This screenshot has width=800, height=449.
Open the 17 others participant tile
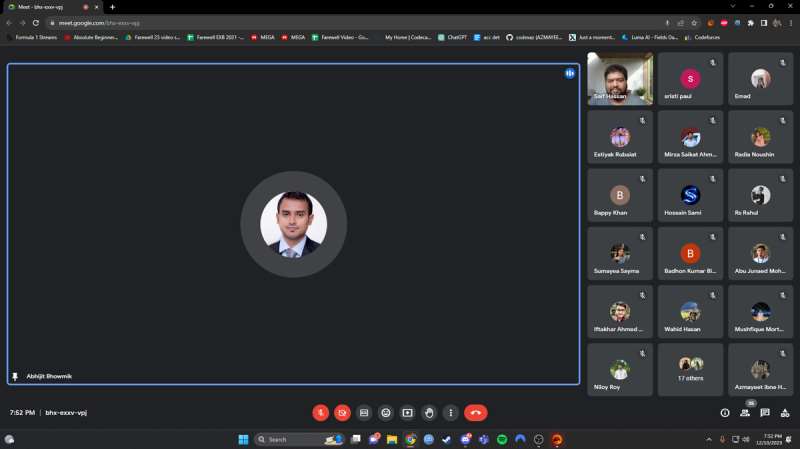[x=690, y=369]
